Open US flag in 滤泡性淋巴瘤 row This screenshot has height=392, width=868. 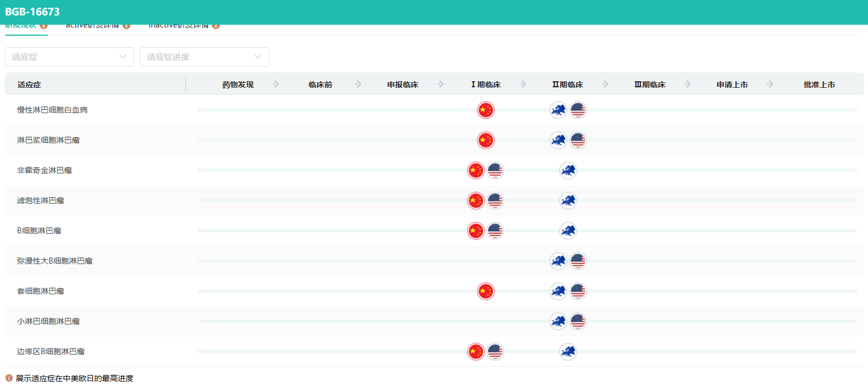495,200
